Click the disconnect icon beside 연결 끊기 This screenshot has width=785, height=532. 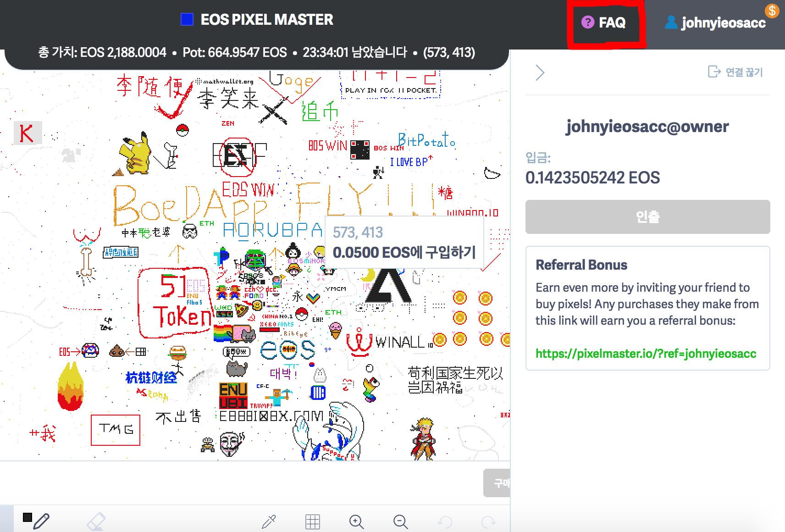point(714,72)
